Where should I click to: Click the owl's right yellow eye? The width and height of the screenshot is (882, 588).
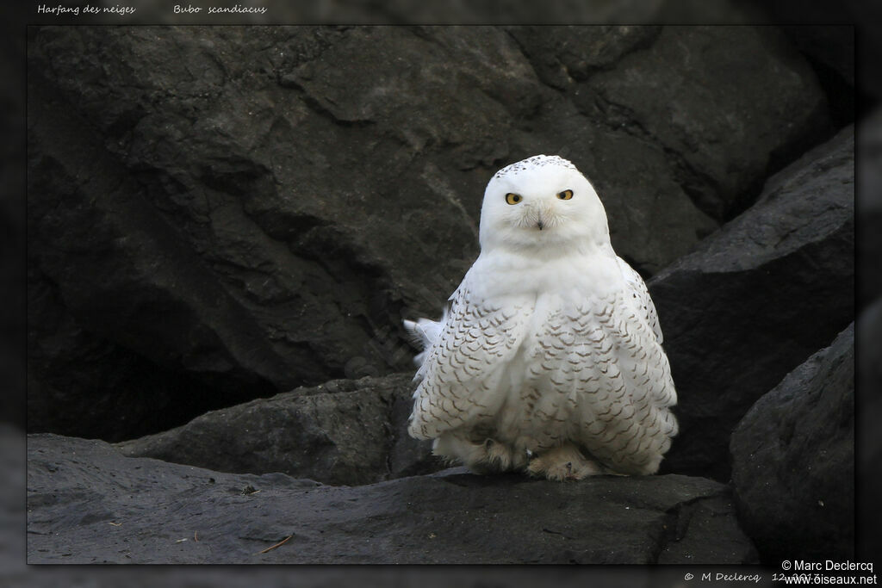click(x=565, y=195)
